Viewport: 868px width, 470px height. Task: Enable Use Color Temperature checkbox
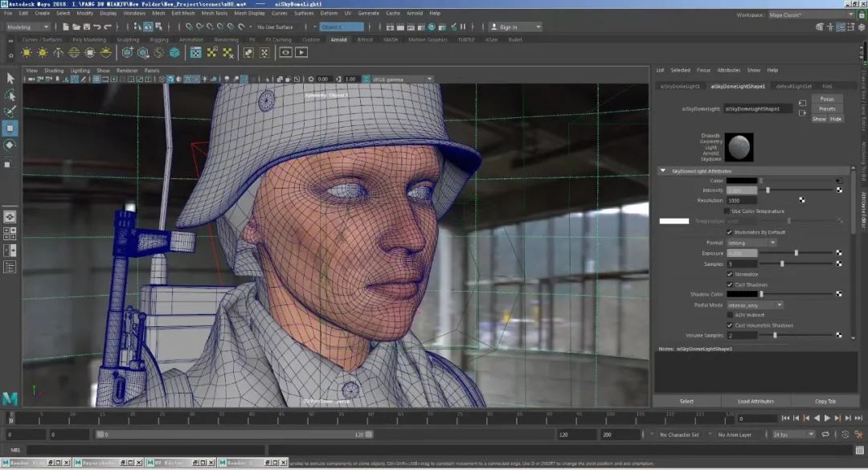tap(728, 210)
